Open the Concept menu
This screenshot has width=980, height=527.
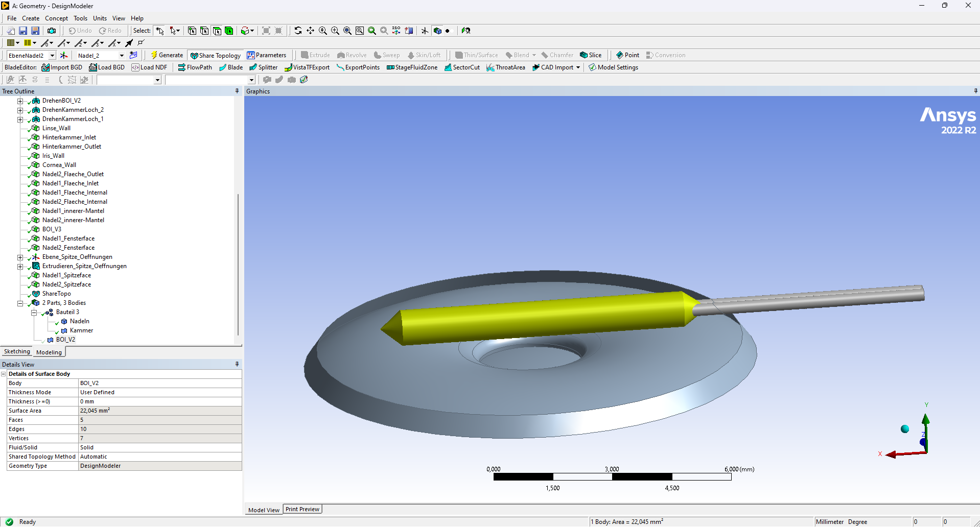click(56, 18)
